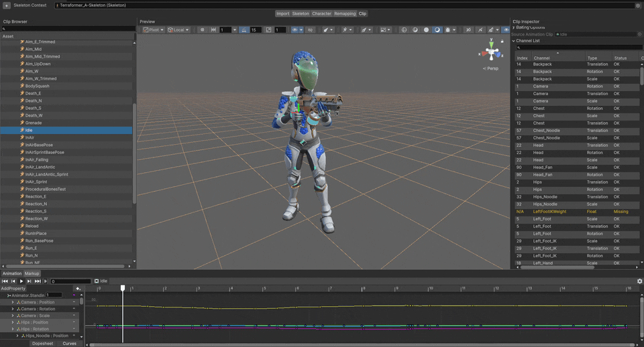Open the Markup tab
The width and height of the screenshot is (644, 347).
(x=32, y=273)
